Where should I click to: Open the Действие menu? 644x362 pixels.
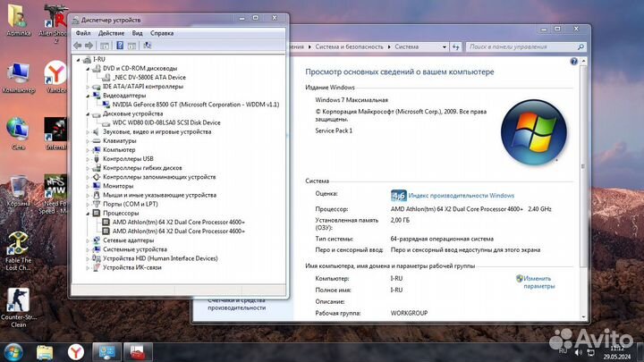(111, 33)
